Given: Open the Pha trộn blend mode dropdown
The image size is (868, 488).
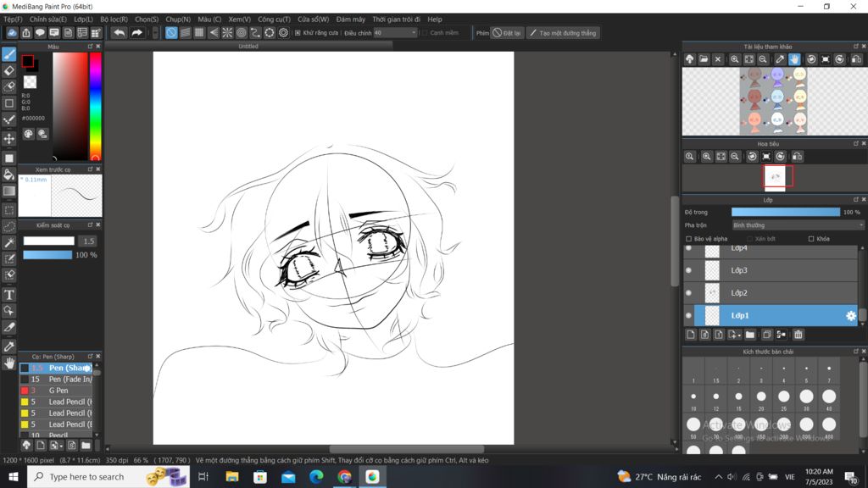Looking at the screenshot, I should click(x=797, y=225).
